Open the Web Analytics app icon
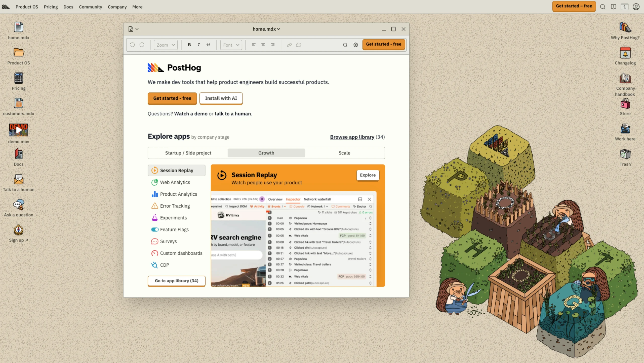The width and height of the screenshot is (644, 363). coord(154,182)
